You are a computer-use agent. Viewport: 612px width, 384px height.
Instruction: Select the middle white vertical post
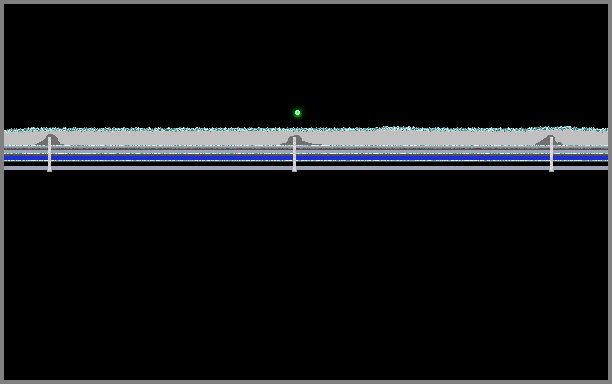[x=295, y=154]
